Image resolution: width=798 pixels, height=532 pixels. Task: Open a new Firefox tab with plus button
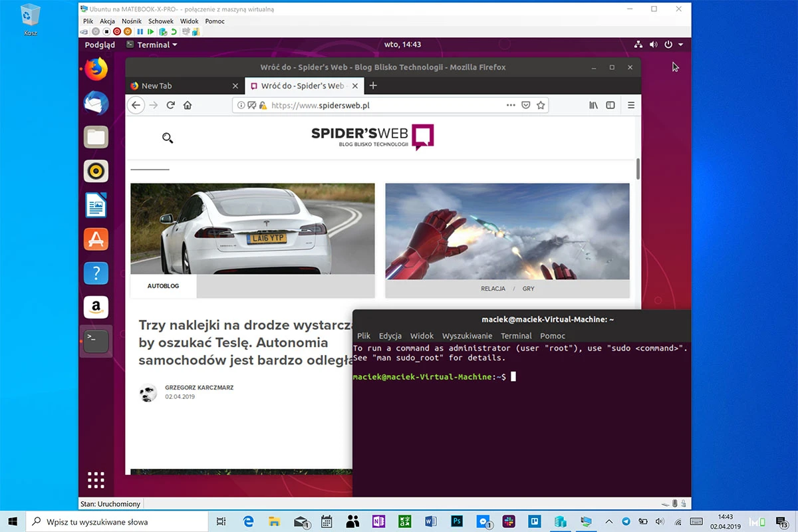(x=373, y=86)
